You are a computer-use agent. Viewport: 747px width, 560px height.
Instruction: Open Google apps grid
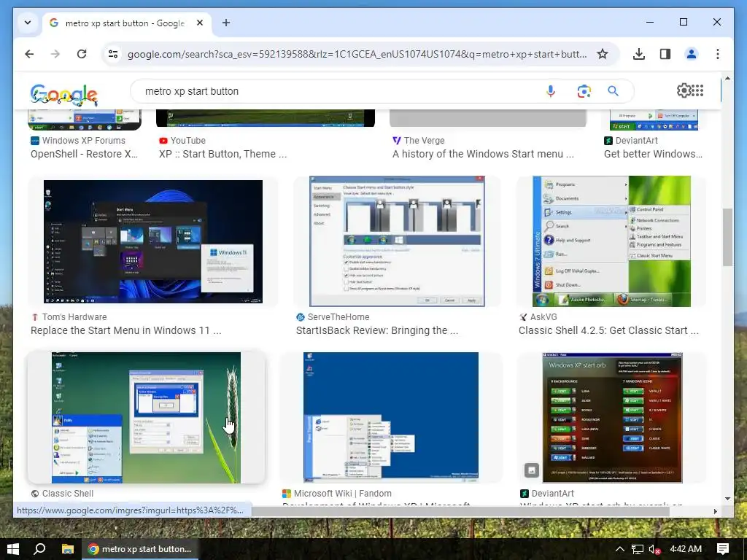tap(697, 90)
